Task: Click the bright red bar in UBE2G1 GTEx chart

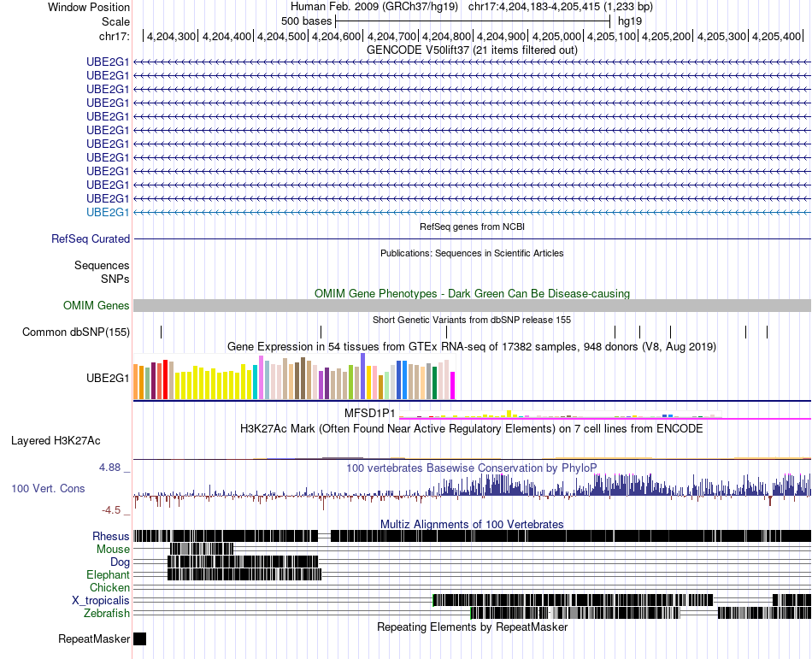Action: coord(165,380)
